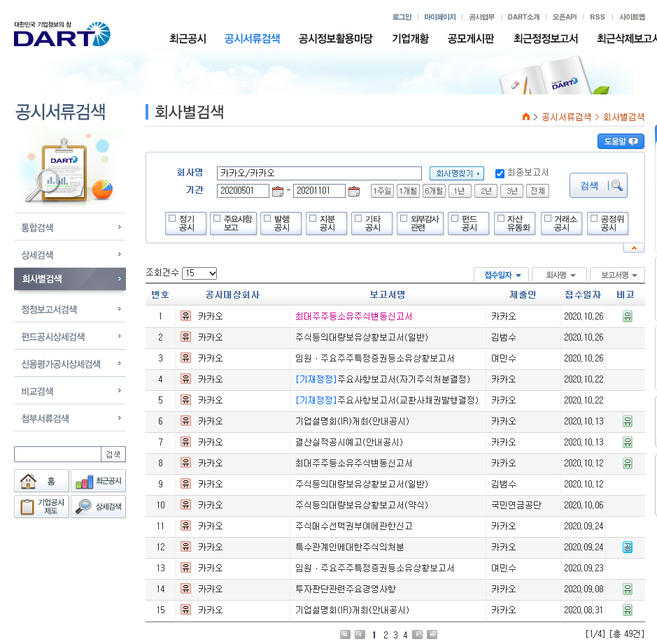This screenshot has height=644, width=657.
Task: Click the 최근공시 quick button with chart icon
Action: coord(99,480)
